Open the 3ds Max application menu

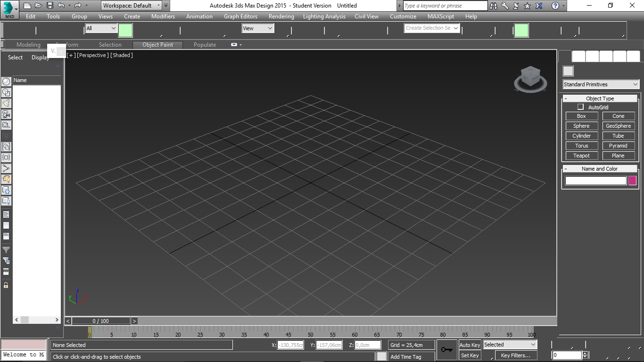(x=9, y=9)
